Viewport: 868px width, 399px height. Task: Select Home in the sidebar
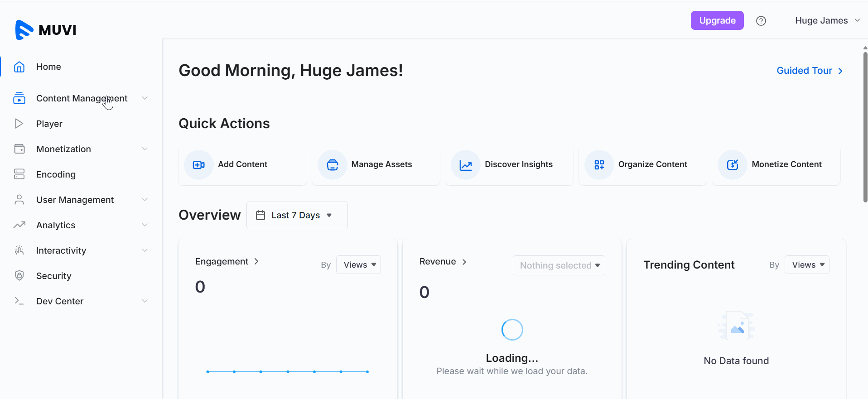tap(48, 67)
